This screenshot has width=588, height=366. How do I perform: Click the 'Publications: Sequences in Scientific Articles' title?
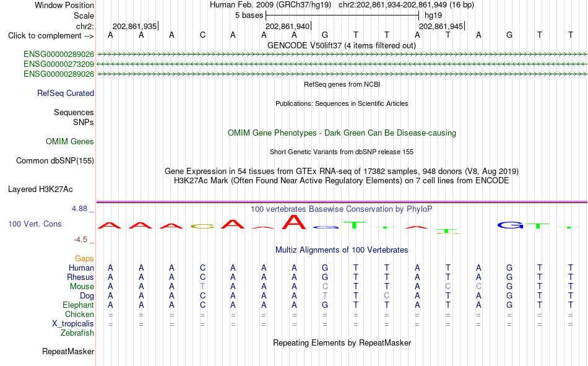342,103
